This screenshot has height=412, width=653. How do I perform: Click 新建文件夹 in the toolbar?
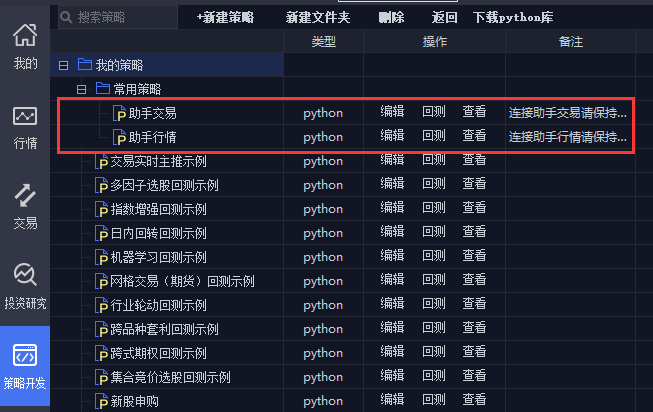[317, 17]
